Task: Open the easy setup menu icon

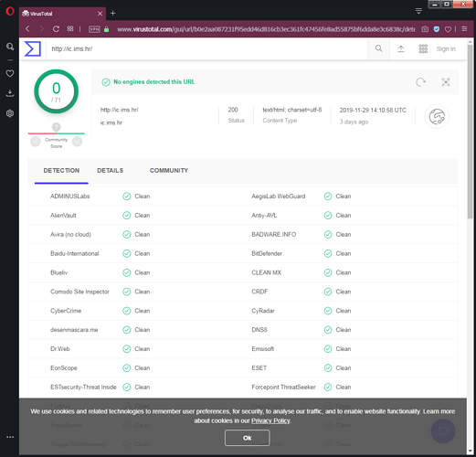Action: [464, 29]
